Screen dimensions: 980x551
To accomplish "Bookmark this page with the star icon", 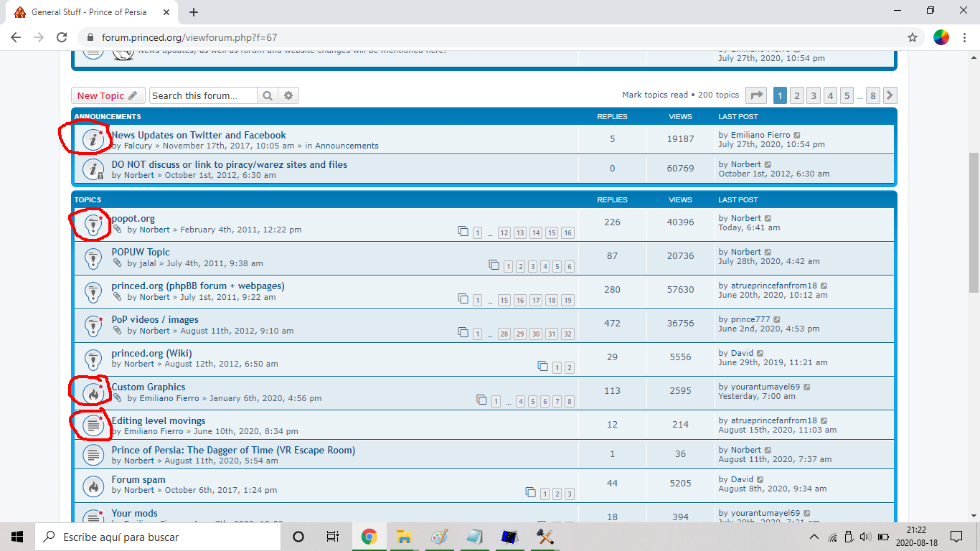I will [913, 37].
